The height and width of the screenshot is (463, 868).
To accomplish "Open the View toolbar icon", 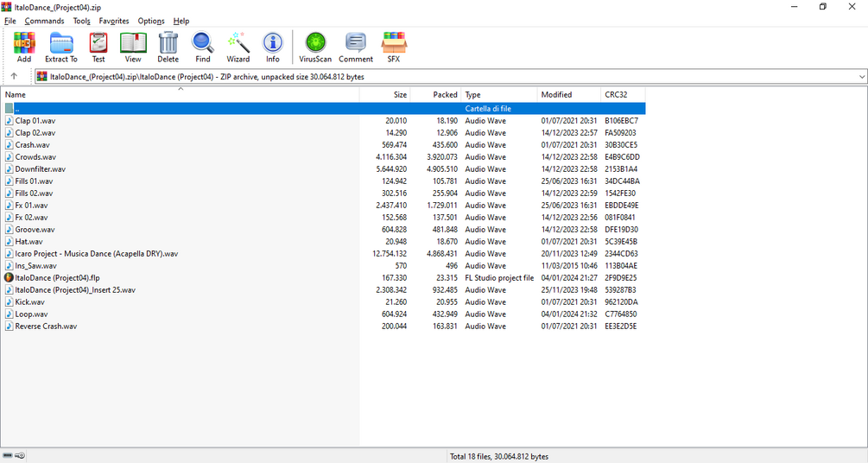I will pos(133,42).
